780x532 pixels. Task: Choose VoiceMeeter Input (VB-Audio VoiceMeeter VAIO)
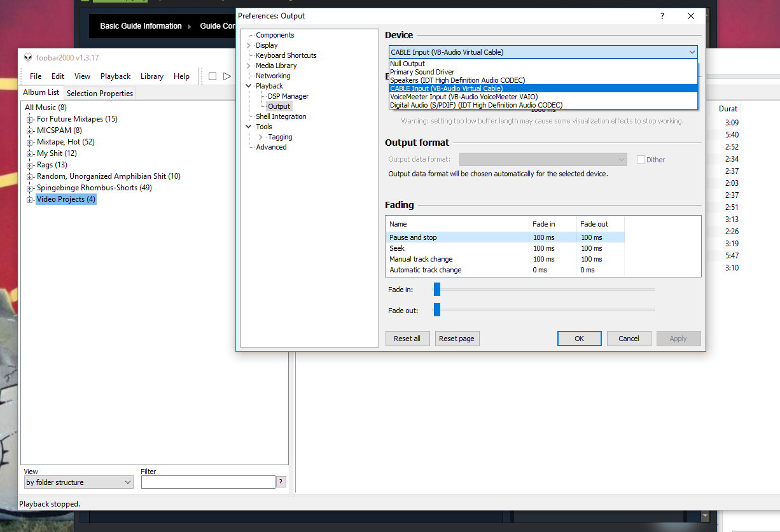[x=543, y=97]
